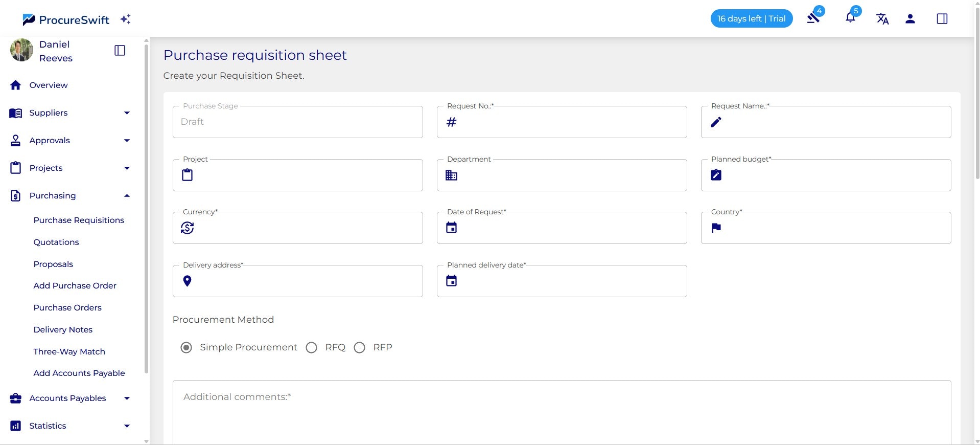
Task: Open Add Accounts Payable submenu item
Action: pos(79,373)
